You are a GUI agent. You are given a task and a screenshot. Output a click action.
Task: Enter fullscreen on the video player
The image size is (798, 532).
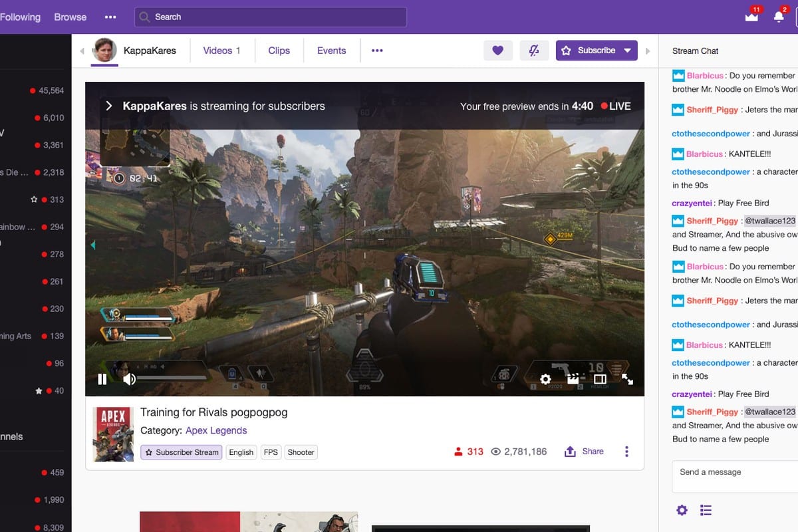click(x=627, y=379)
